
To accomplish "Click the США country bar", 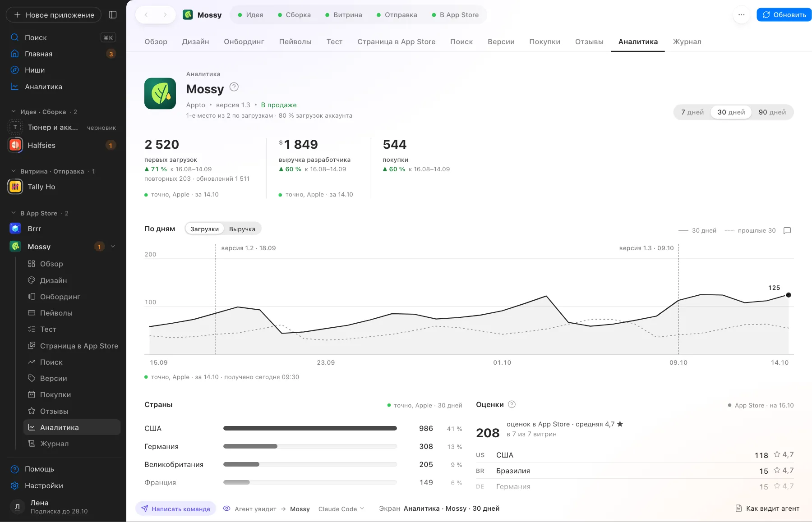I will [x=310, y=428].
